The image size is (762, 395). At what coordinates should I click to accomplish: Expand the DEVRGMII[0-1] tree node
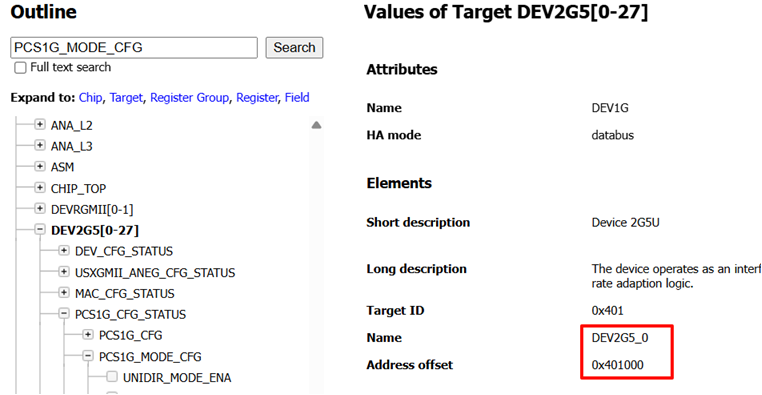pos(40,209)
